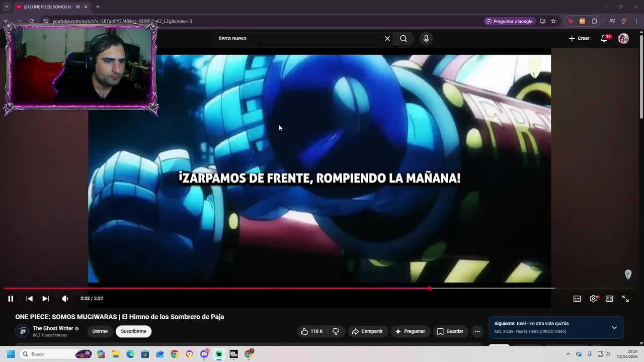Bookmark this page with the star
This screenshot has height=362, width=644.
[x=553, y=21]
